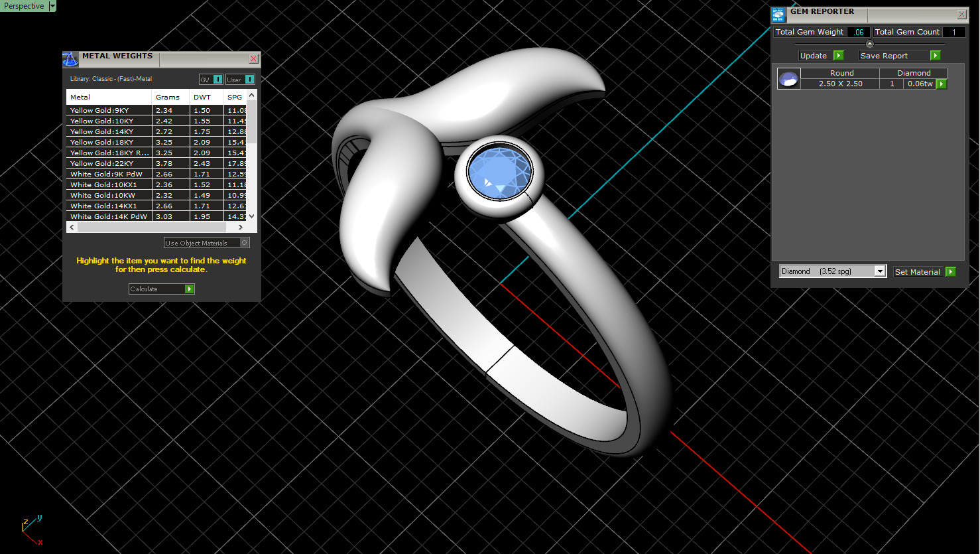
Task: Click the 2.50 X 2.50 size cell
Action: coord(840,84)
